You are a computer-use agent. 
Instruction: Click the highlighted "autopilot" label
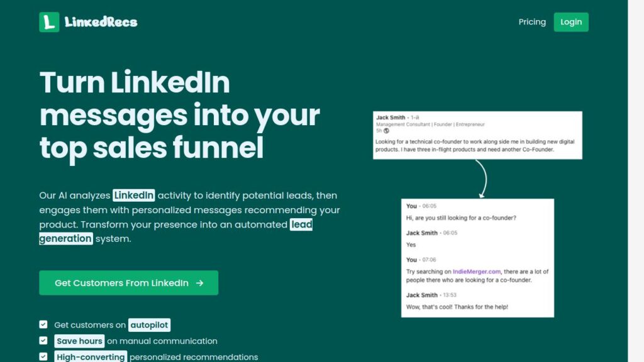click(x=149, y=325)
